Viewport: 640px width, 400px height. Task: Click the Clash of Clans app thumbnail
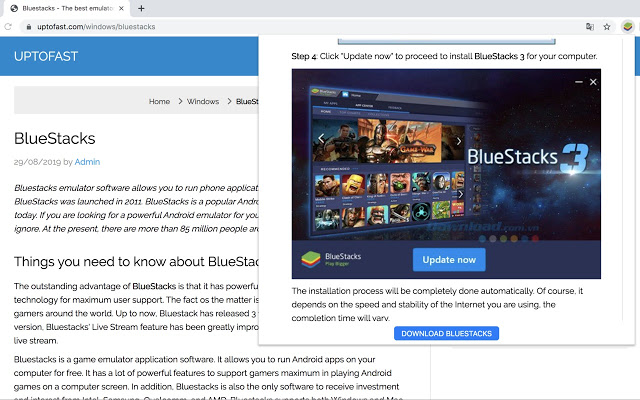[353, 184]
